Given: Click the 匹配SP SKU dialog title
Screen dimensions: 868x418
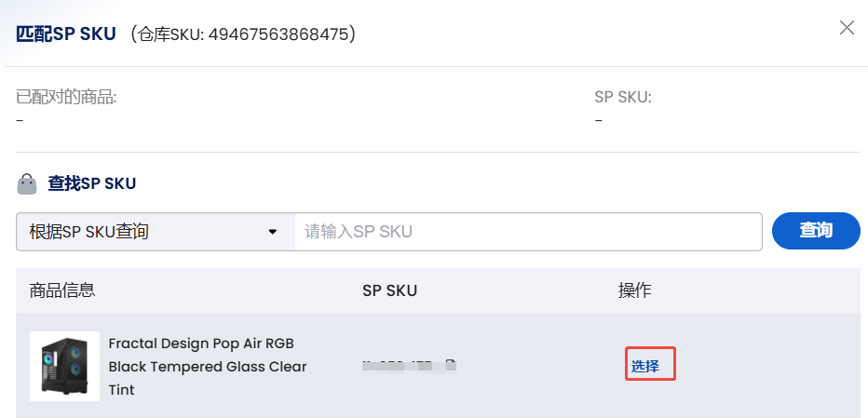Looking at the screenshot, I should [x=66, y=34].
